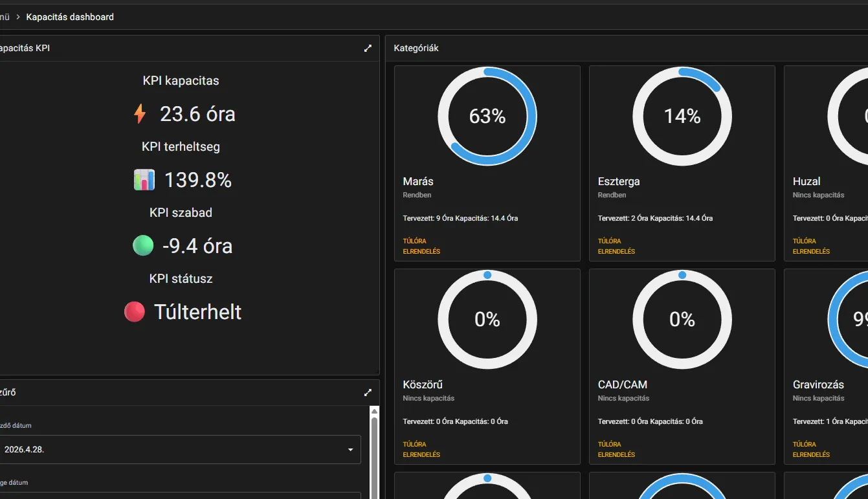Order overtime in the Köszörű card
Screen dimensions: 868x499
click(x=421, y=449)
